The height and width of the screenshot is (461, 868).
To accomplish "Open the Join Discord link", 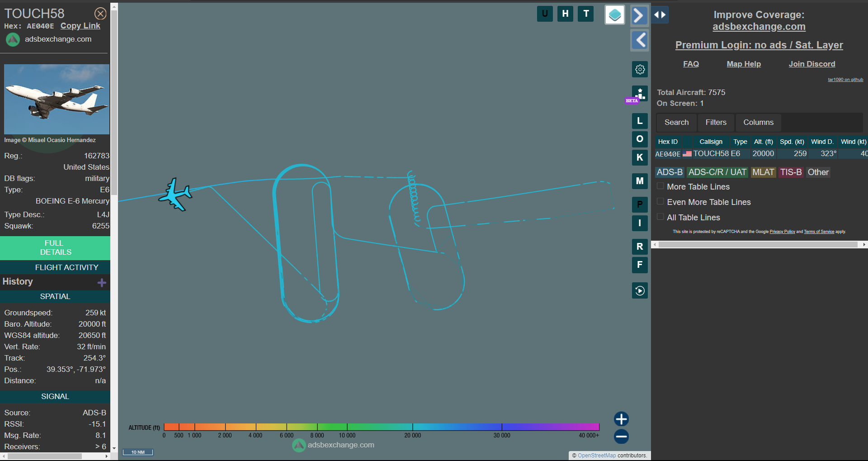I will tap(812, 64).
